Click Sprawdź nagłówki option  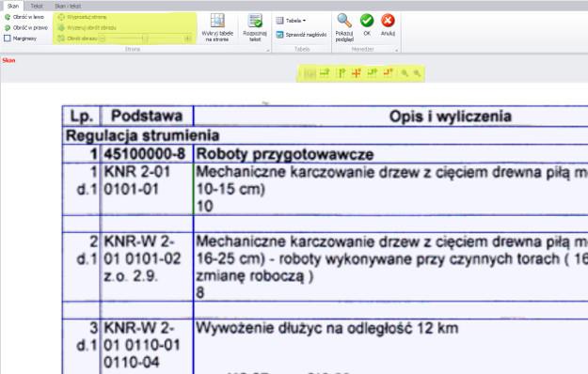(x=301, y=35)
